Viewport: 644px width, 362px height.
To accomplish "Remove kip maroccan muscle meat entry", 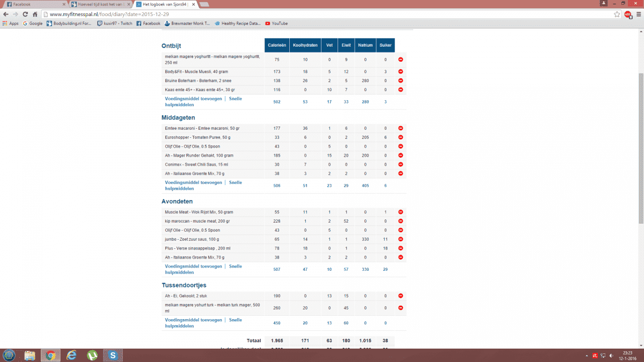I will click(400, 221).
